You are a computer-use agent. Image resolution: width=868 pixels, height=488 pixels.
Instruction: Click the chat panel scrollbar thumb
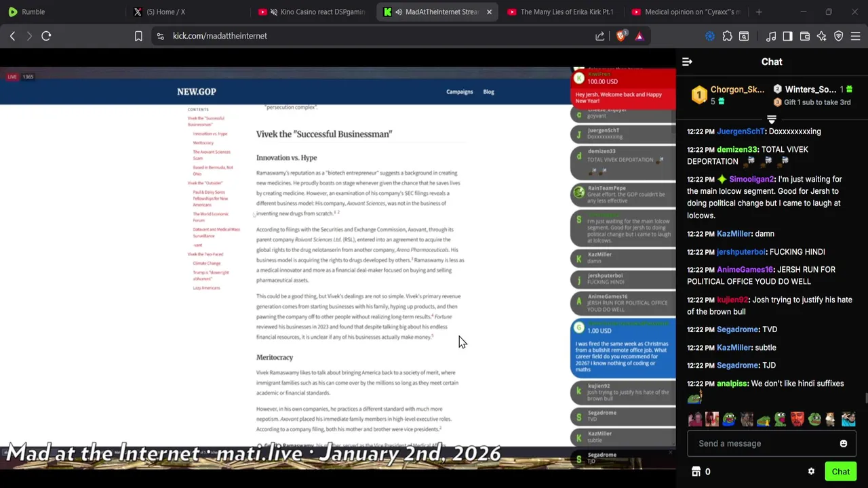click(865, 399)
